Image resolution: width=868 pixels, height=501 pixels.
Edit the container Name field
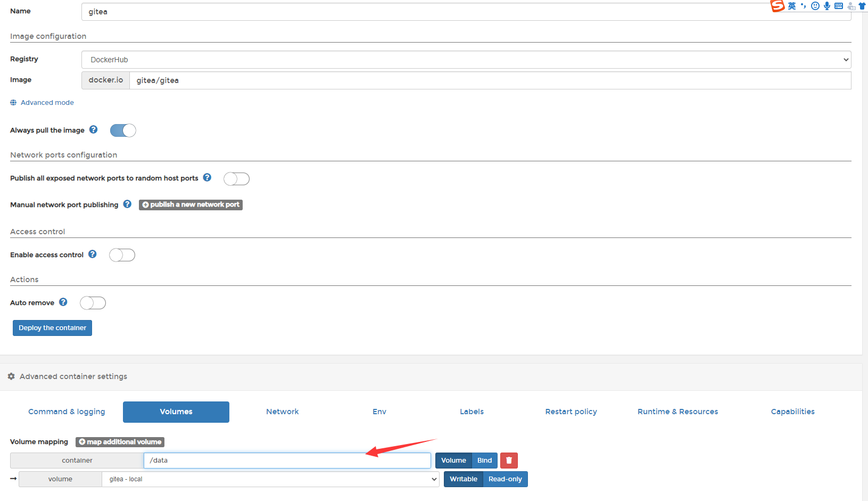click(466, 12)
